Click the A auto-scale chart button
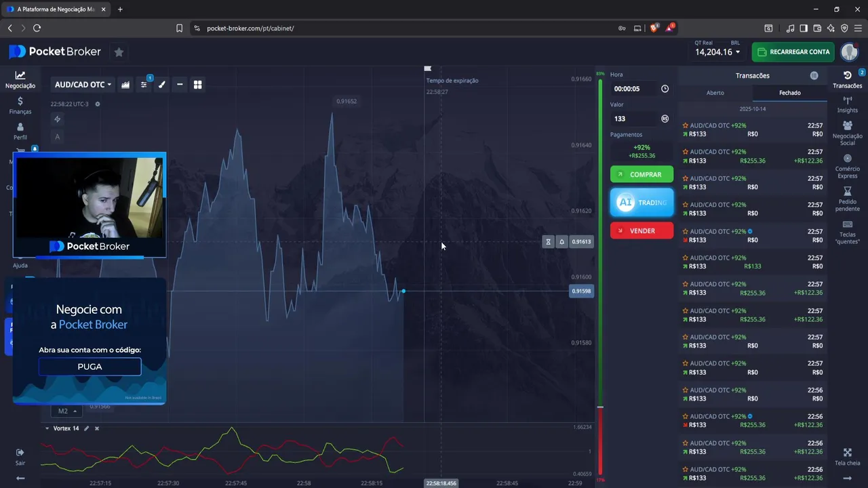 tap(58, 137)
